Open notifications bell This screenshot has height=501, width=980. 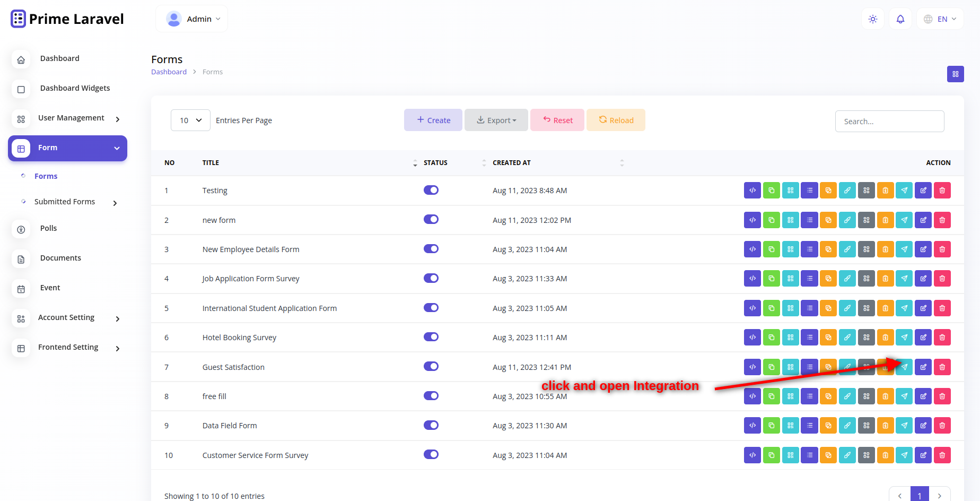900,19
